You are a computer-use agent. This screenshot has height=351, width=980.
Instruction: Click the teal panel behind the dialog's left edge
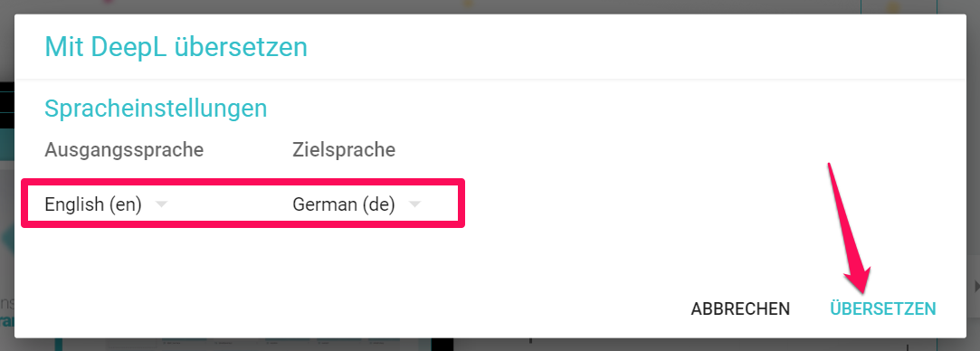point(7,145)
